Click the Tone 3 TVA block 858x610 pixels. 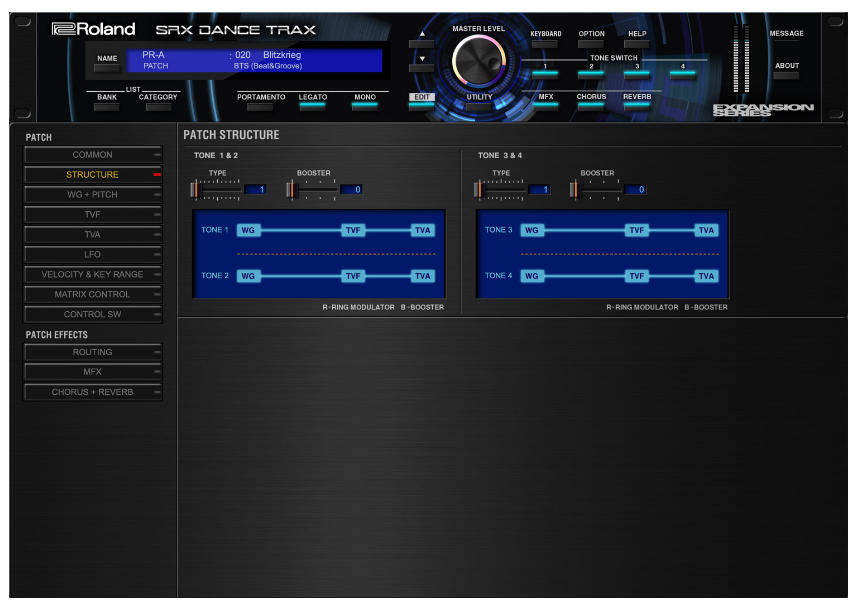click(706, 230)
